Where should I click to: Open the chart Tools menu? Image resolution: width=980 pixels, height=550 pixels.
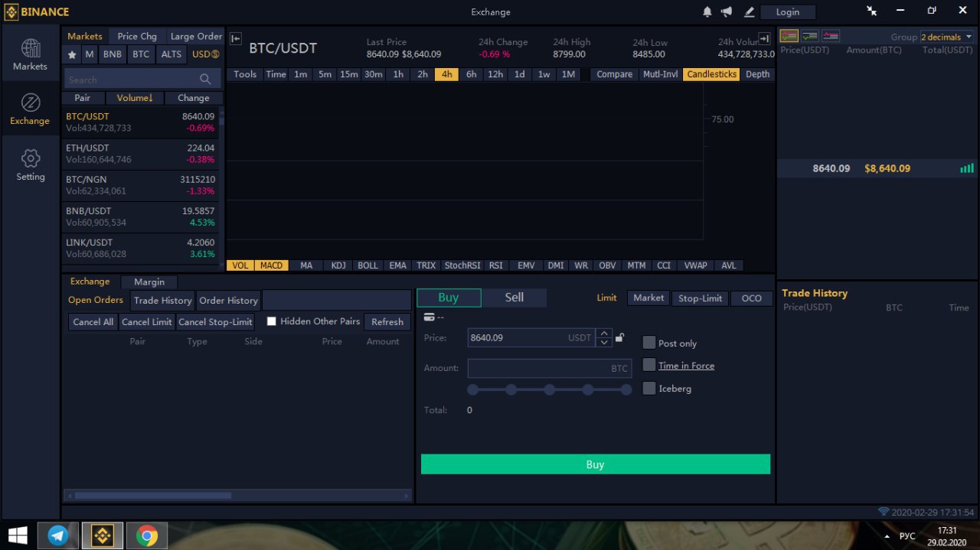click(x=245, y=74)
